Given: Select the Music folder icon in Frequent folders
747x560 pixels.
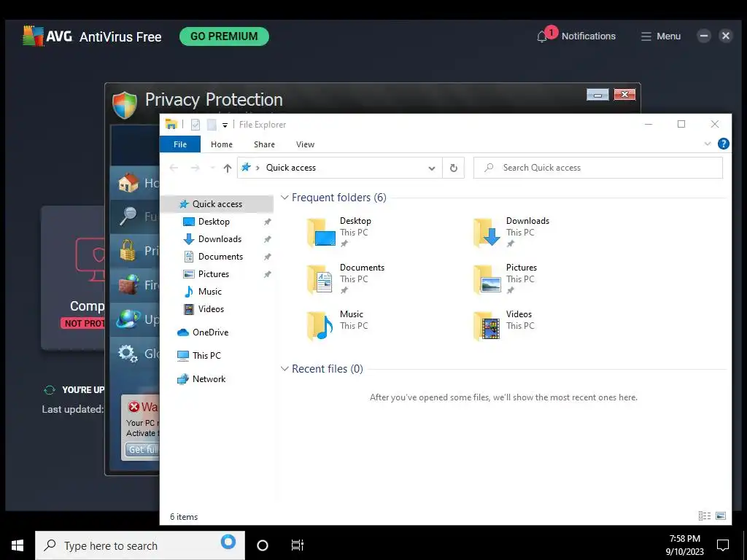Looking at the screenshot, I should pyautogui.click(x=320, y=325).
